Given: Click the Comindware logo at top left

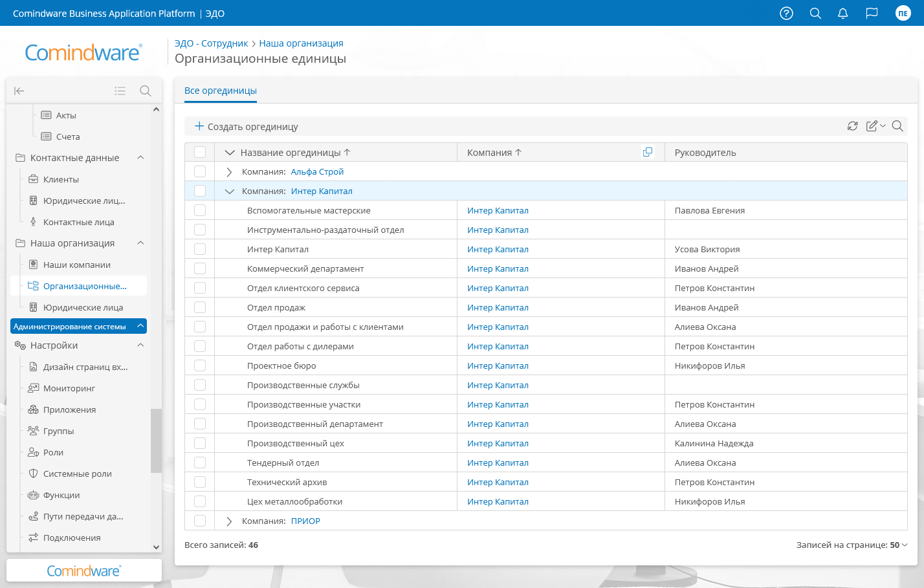Looking at the screenshot, I should 83,53.
